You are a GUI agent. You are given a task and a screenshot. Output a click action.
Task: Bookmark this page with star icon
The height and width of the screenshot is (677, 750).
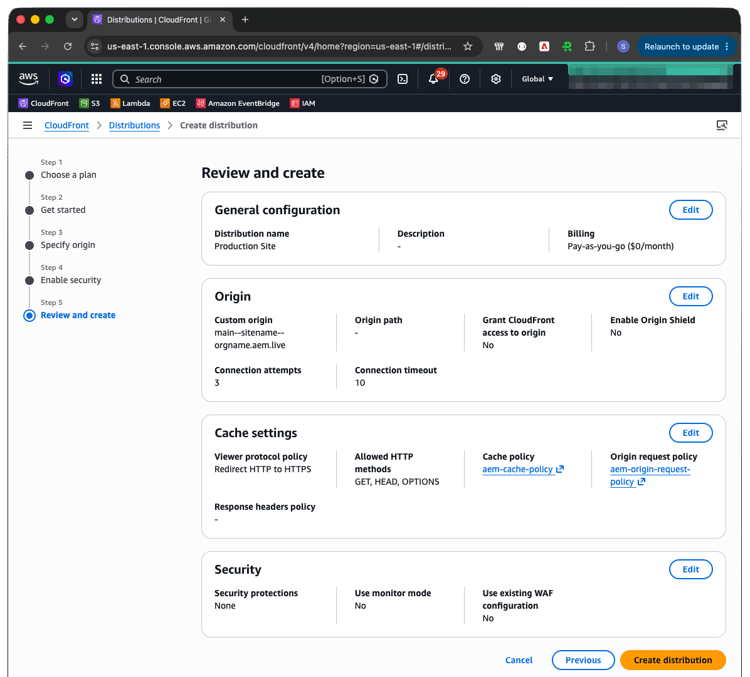point(468,46)
